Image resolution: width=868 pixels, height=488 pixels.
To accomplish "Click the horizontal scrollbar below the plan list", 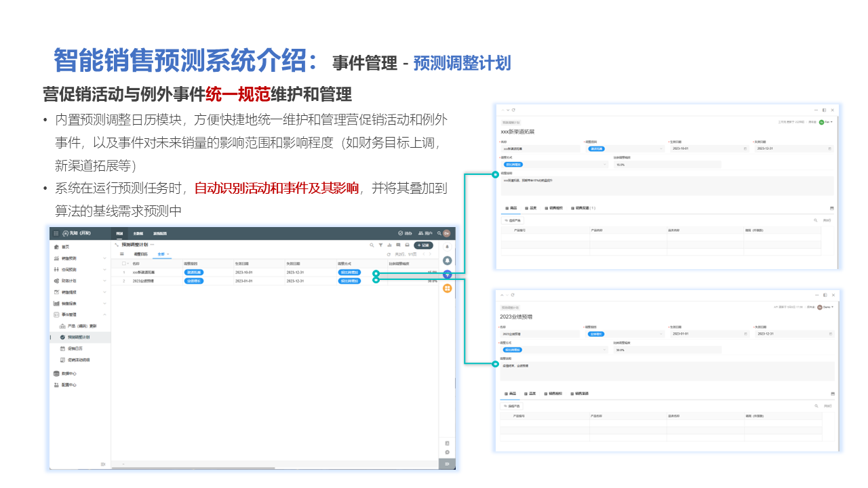I will coord(203,468).
